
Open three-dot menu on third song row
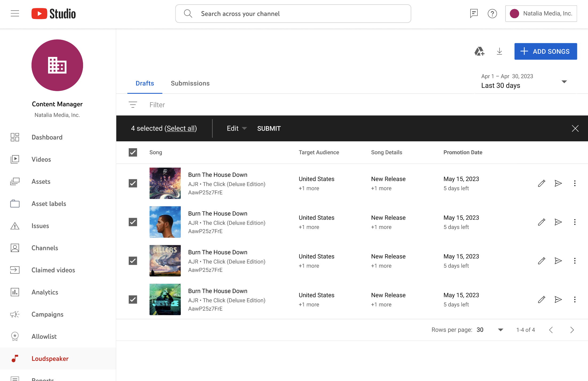tap(575, 261)
